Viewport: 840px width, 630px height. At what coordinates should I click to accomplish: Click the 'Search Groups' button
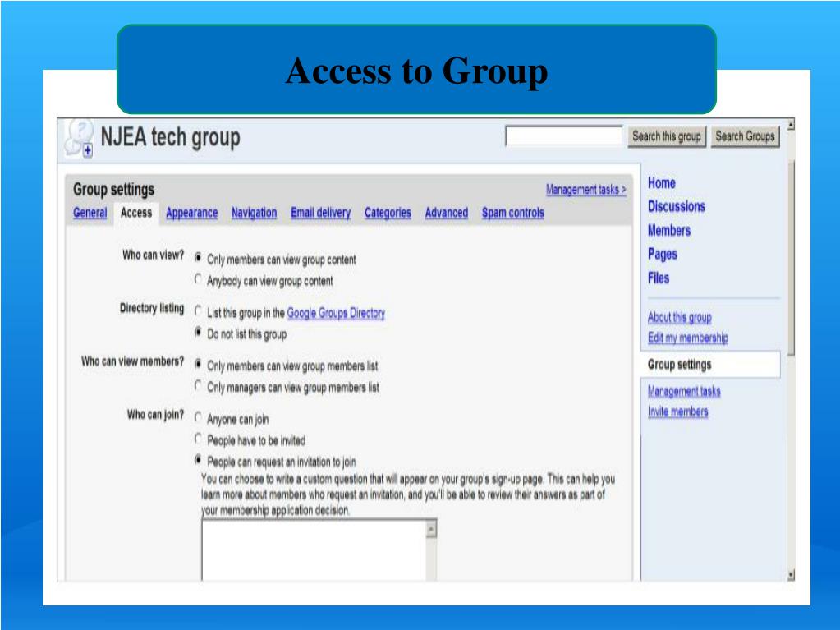(746, 136)
